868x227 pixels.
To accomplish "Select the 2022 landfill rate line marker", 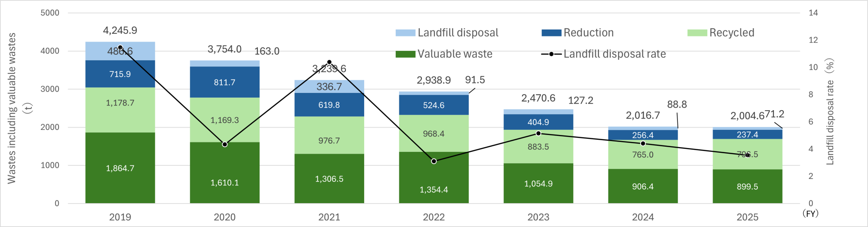I will click(434, 161).
